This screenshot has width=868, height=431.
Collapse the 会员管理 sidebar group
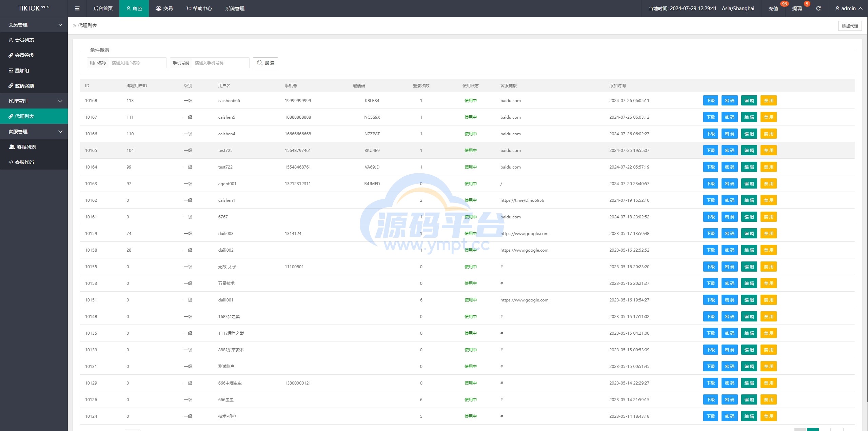(34, 25)
